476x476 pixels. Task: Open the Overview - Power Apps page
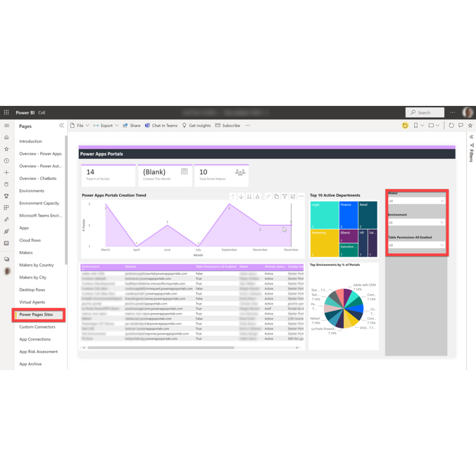40,154
